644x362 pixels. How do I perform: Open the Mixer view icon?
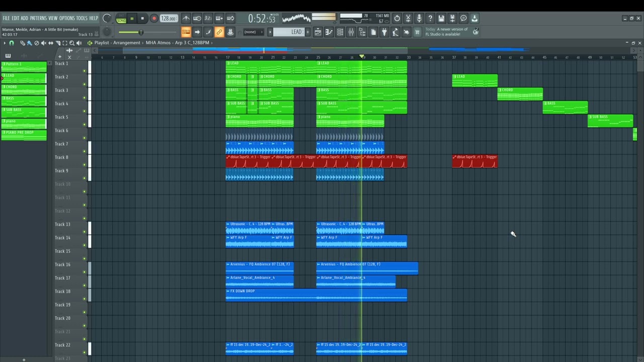[351, 32]
